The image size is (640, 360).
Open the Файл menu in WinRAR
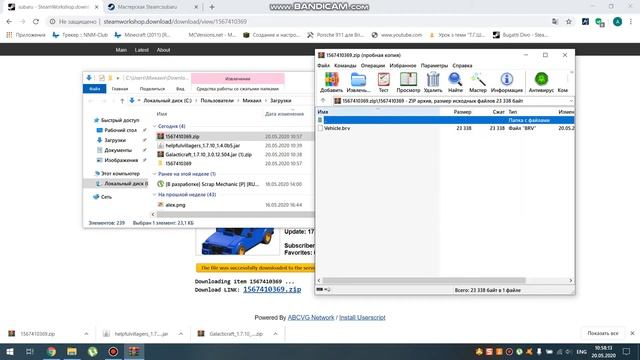coord(323,65)
